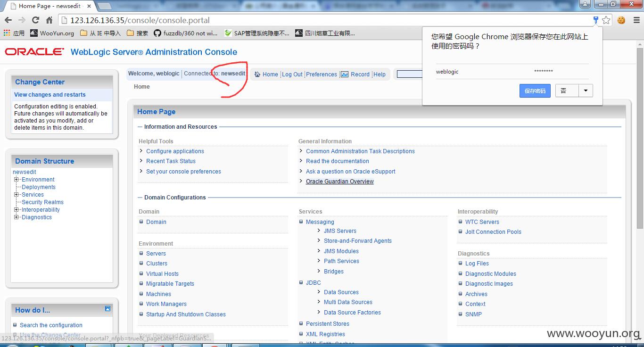644x347 pixels.
Task: Expand the Interoperability tree node
Action: click(17, 210)
